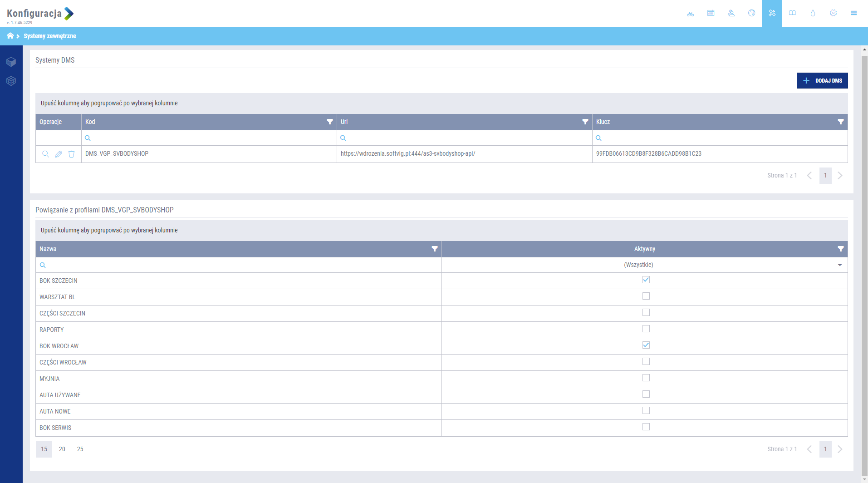Delete DMS_VGP_SVBODYSHOP using the trash icon

click(x=71, y=154)
